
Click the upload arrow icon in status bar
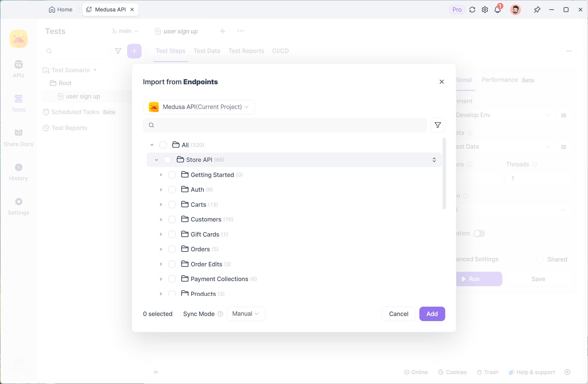(568, 372)
